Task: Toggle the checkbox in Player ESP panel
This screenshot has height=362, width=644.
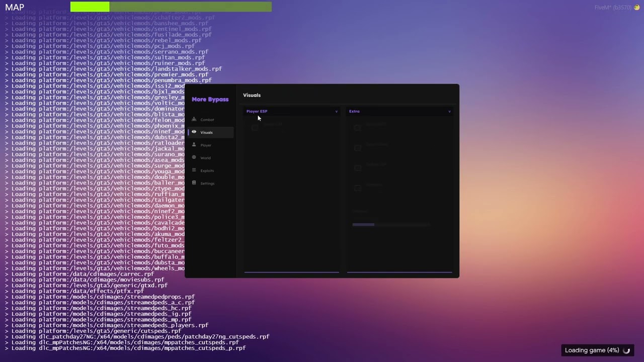Action: click(255, 128)
